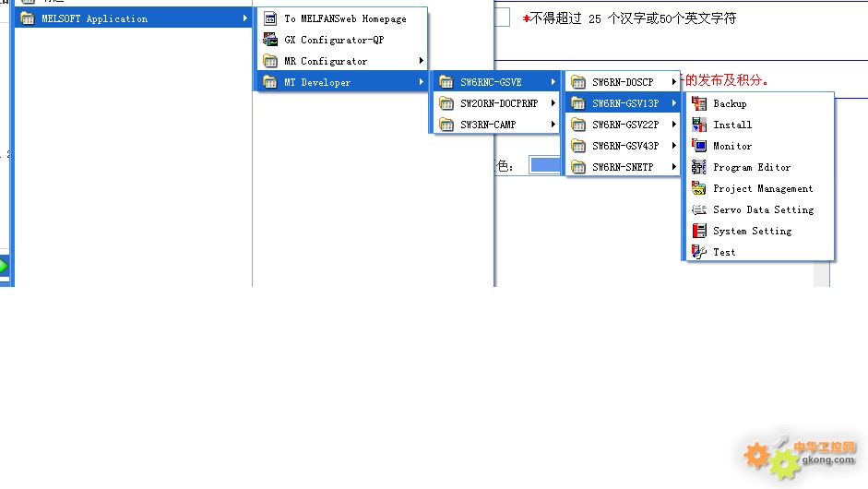Expand SW3RN-CAMP submenu arrow

[x=553, y=125]
